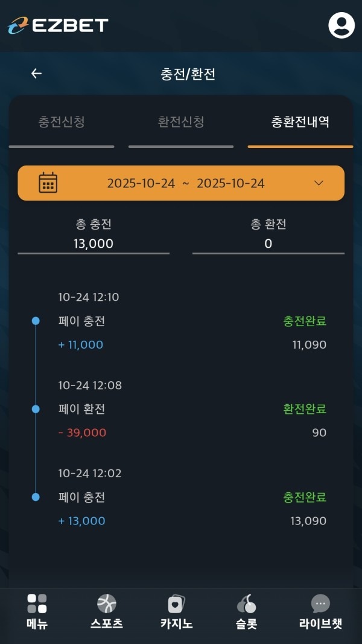The image size is (362, 644).
Task: Select the timeline dot for the 12:02 deposit
Action: [36, 497]
